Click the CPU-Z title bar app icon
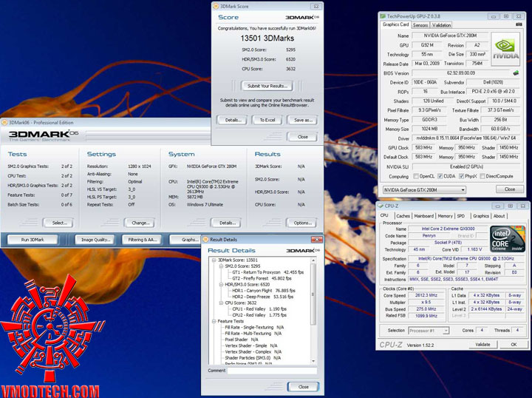The width and height of the screenshot is (532, 398). pos(381,206)
